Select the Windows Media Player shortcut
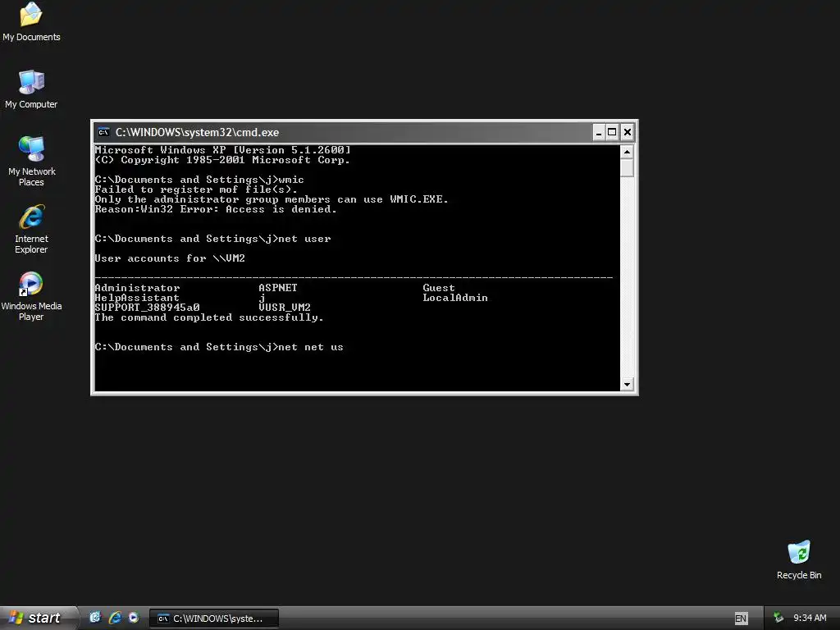840x630 pixels. pos(31,296)
